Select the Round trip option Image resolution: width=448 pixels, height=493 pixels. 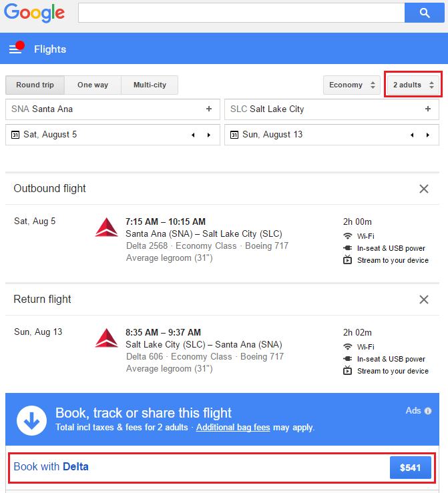pos(35,85)
